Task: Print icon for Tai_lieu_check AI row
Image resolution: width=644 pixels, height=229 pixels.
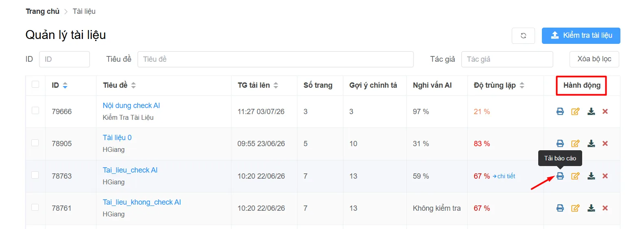Action: point(560,176)
